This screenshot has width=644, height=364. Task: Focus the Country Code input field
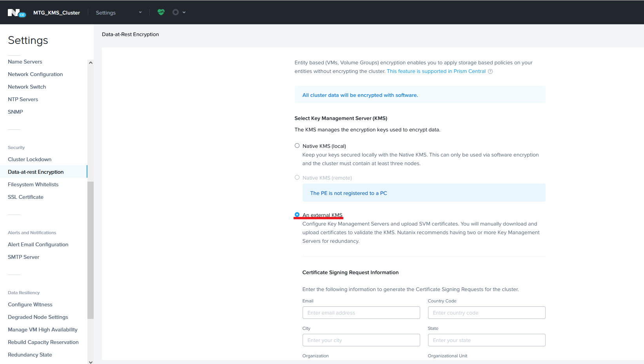tap(486, 313)
